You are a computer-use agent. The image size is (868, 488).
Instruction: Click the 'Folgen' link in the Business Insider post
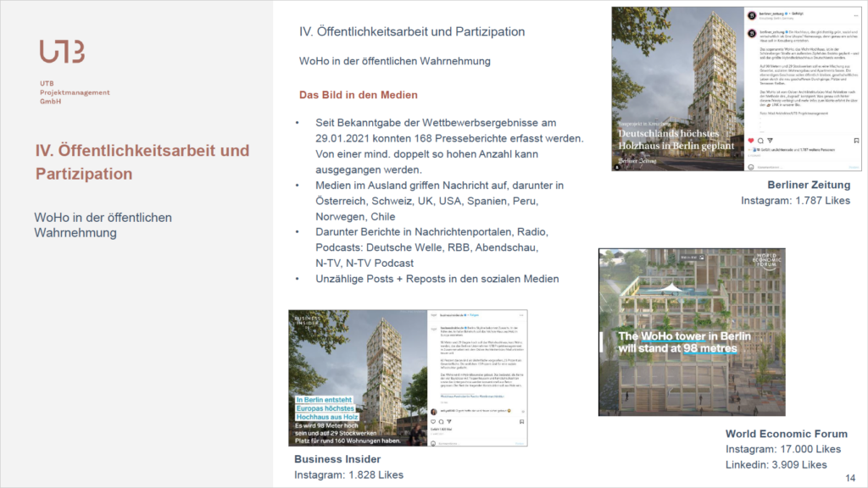(475, 315)
